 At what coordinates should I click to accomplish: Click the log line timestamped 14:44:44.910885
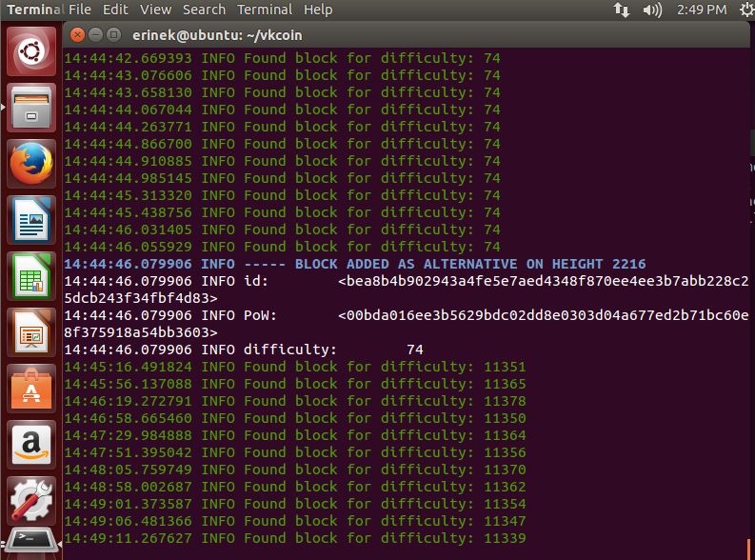(282, 161)
